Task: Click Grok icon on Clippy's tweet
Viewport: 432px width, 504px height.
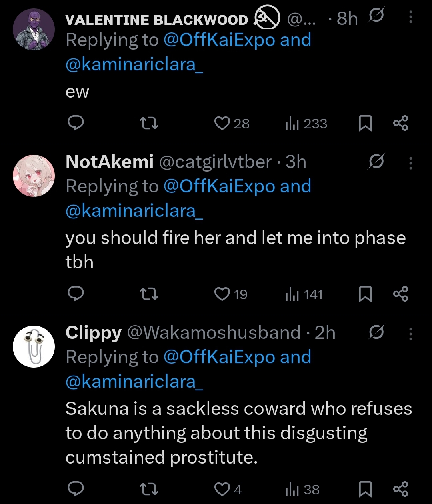Action: 376,333
